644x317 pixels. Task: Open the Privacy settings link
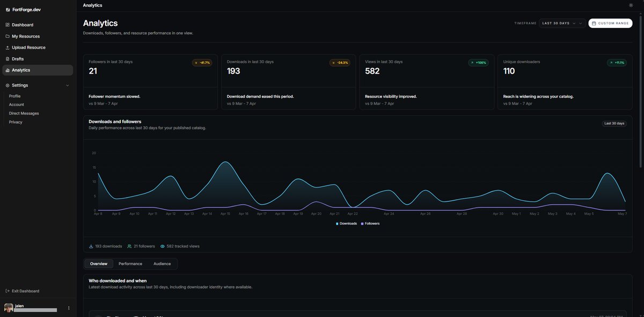click(x=16, y=122)
